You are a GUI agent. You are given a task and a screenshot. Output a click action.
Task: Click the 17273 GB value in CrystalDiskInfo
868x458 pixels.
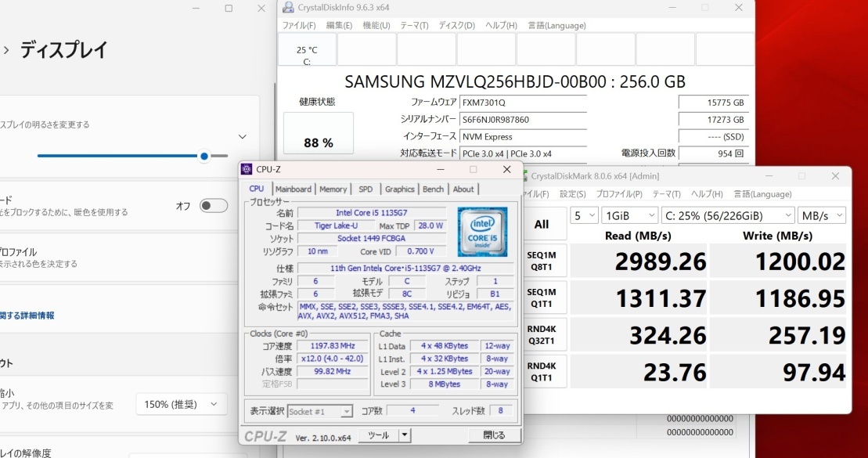[714, 120]
